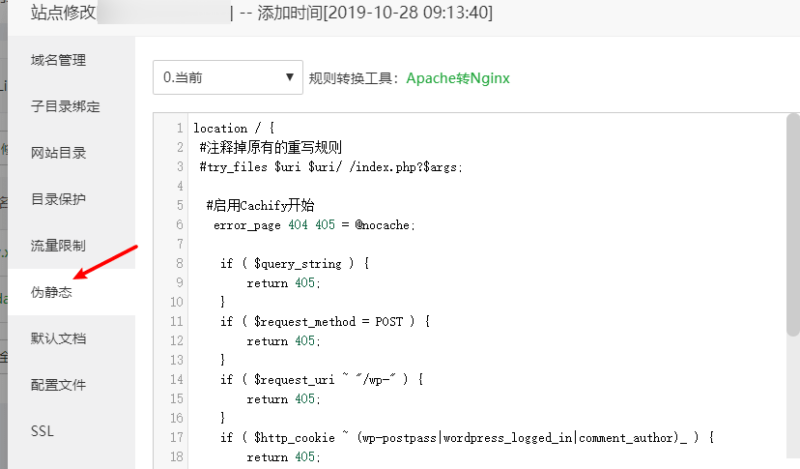The height and width of the screenshot is (469, 800).
Task: Click the '#try_files $uri $uri/' line
Action: (331, 167)
